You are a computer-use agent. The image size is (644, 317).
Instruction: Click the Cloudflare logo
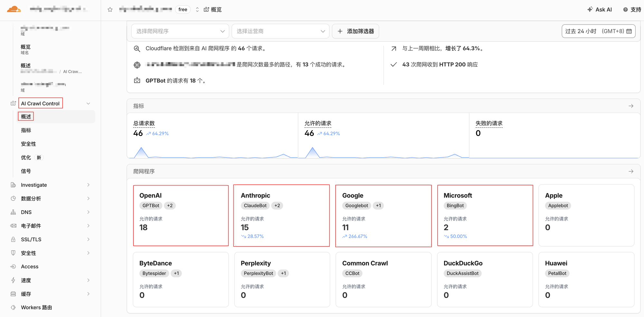point(14,9)
